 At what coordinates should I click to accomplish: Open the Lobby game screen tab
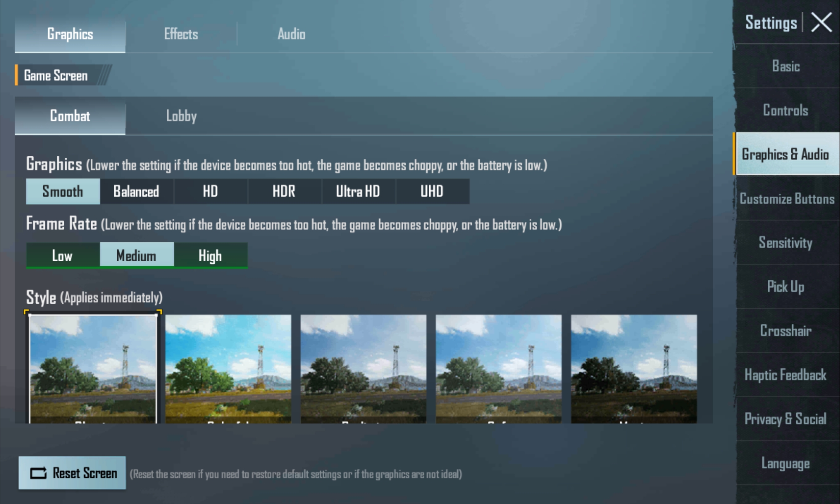pyautogui.click(x=181, y=116)
